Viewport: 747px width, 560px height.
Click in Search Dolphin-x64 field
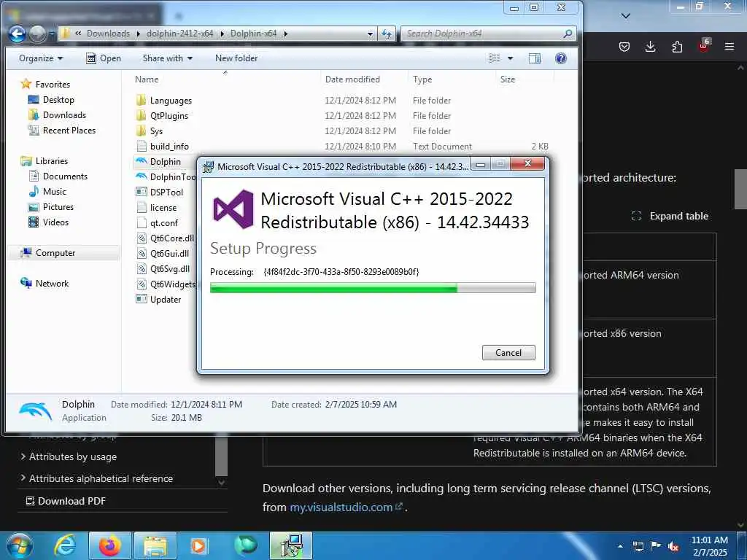(x=481, y=34)
